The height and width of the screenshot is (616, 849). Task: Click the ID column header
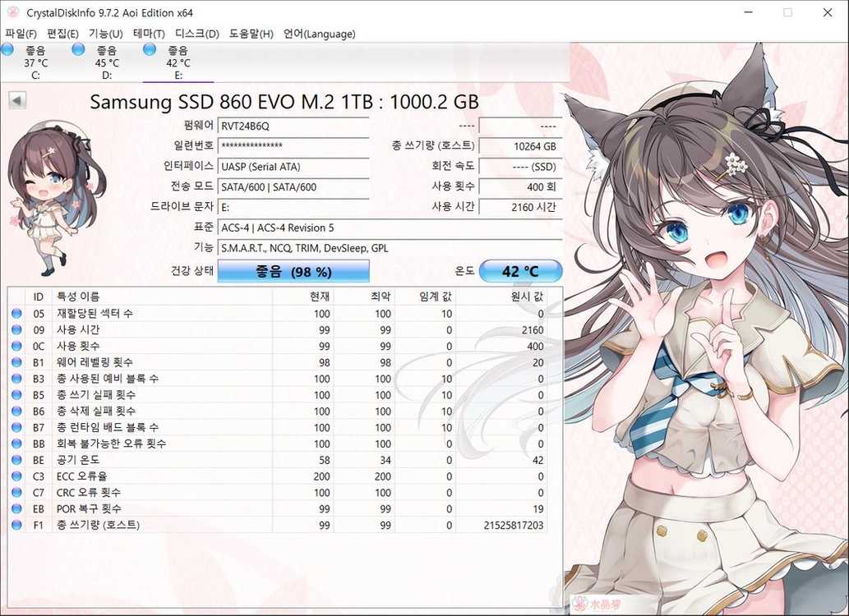tap(39, 297)
